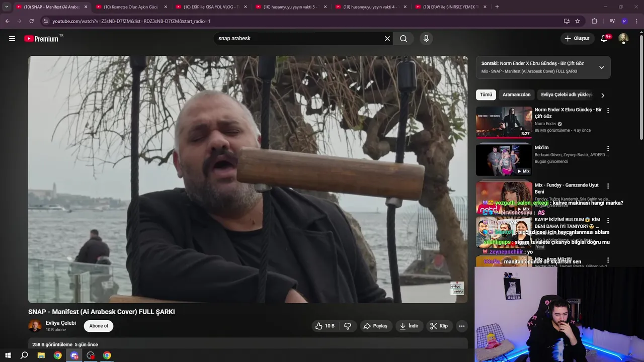This screenshot has width=644, height=362.
Task: Clear the search text with X icon
Action: click(x=387, y=39)
